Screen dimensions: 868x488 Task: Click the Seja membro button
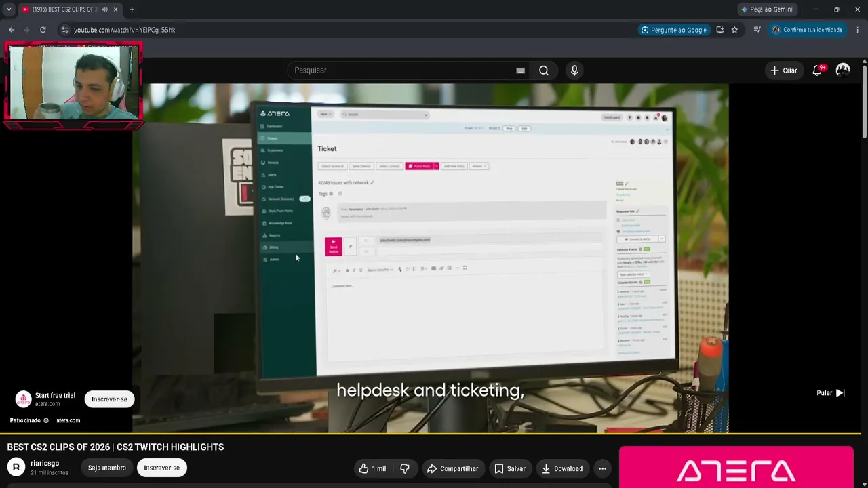pyautogui.click(x=106, y=468)
